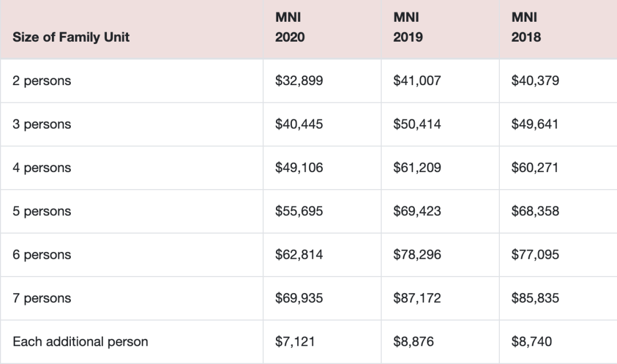The image size is (617, 364).
Task: Select the $50,414 cell
Action: coord(417,125)
